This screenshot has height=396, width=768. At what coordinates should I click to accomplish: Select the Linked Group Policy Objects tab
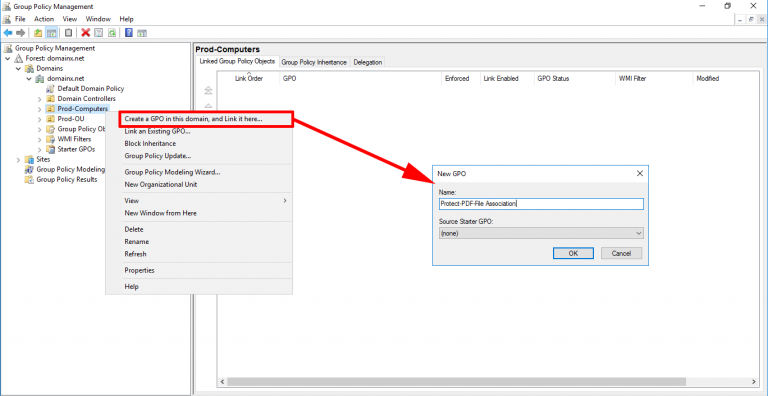(237, 61)
